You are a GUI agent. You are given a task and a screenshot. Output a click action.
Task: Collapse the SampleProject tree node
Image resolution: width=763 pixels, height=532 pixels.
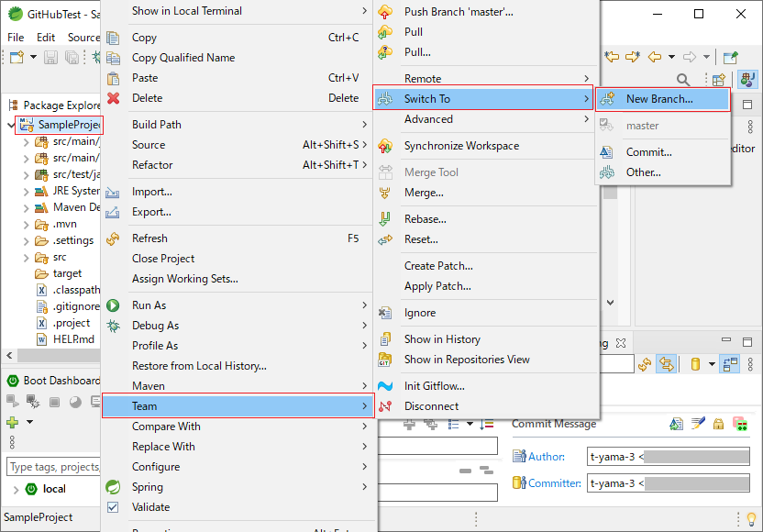(x=8, y=123)
